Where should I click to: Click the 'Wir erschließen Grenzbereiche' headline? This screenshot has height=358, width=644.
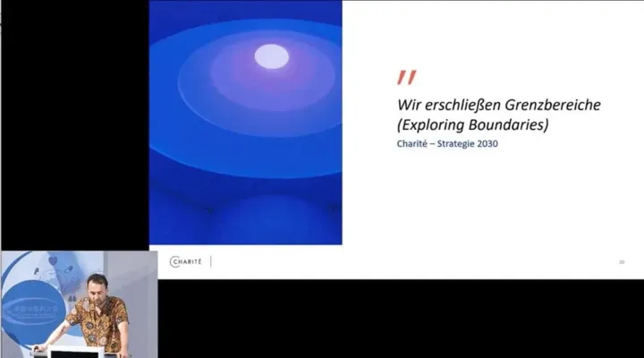[498, 105]
